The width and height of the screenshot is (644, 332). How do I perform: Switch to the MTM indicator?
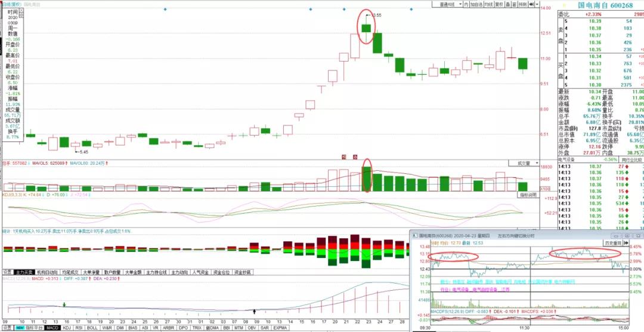click(x=239, y=327)
